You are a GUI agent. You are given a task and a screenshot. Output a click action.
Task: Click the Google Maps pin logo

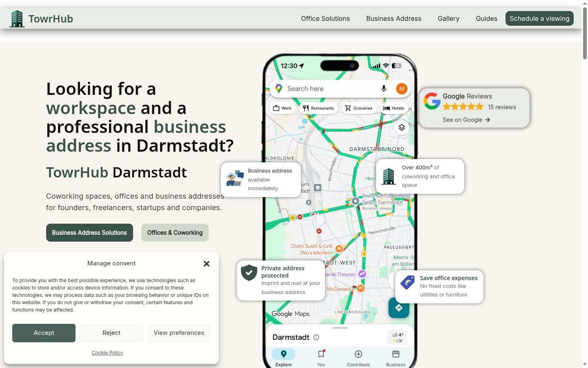(279, 89)
